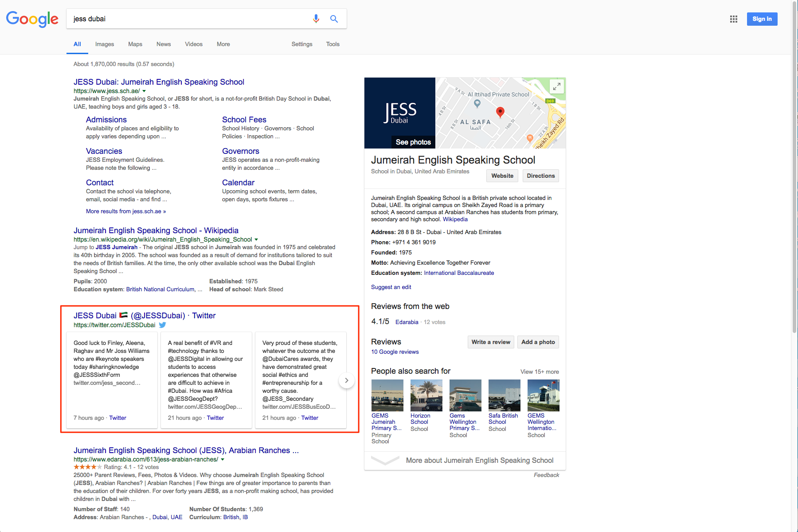Open the School Fees sitelink
This screenshot has width=798, height=532.
click(x=244, y=120)
